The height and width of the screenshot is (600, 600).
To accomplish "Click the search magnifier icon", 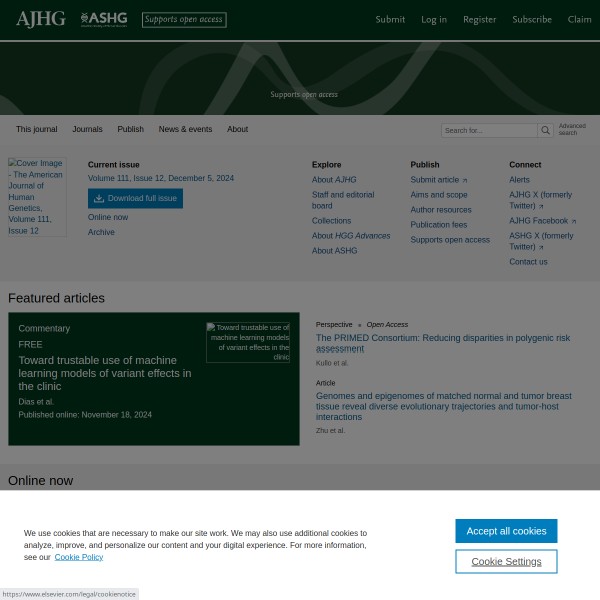I will tap(545, 130).
